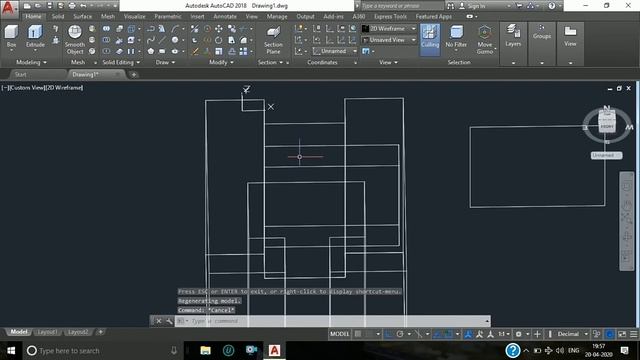
Task: Expand the Draw panel
Action: coord(165,62)
